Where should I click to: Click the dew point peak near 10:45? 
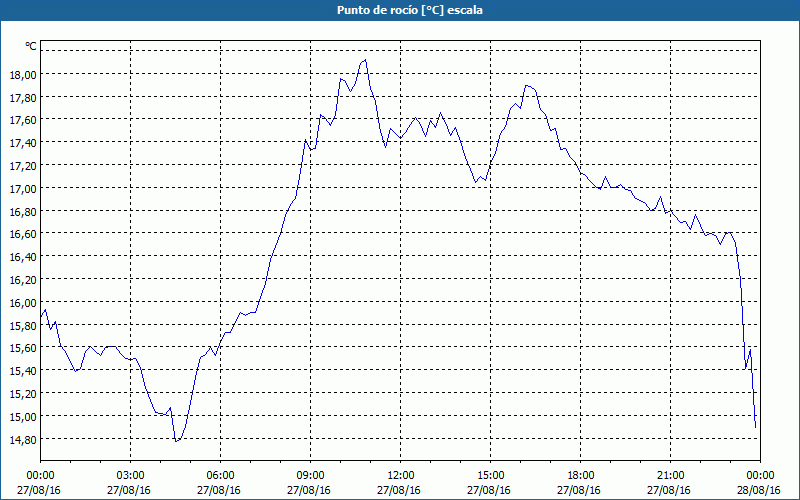click(365, 60)
